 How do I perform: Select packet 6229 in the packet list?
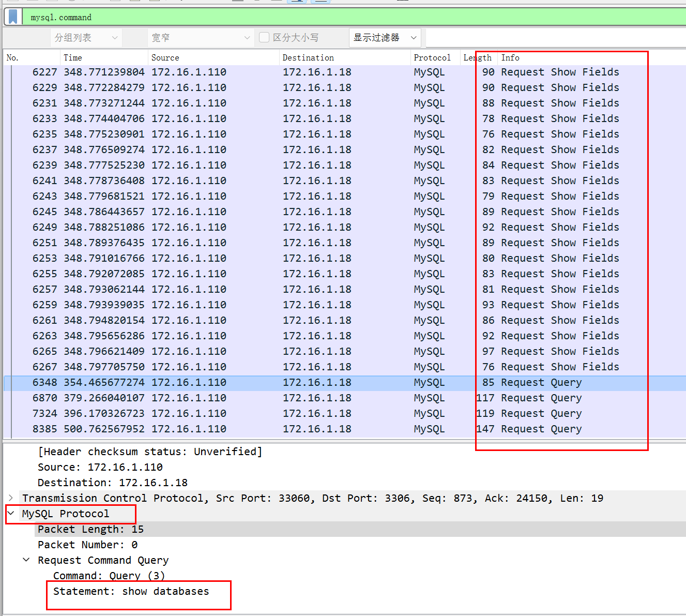pyautogui.click(x=345, y=87)
